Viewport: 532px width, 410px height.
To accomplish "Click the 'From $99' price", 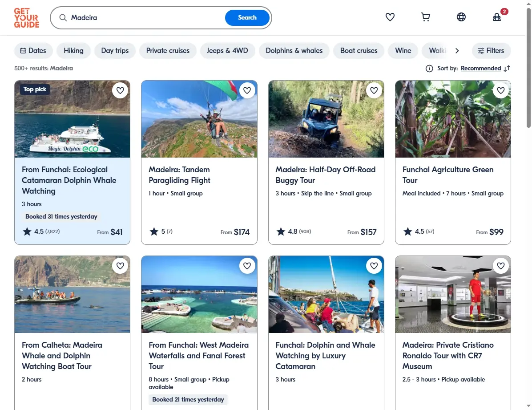I will pyautogui.click(x=490, y=232).
